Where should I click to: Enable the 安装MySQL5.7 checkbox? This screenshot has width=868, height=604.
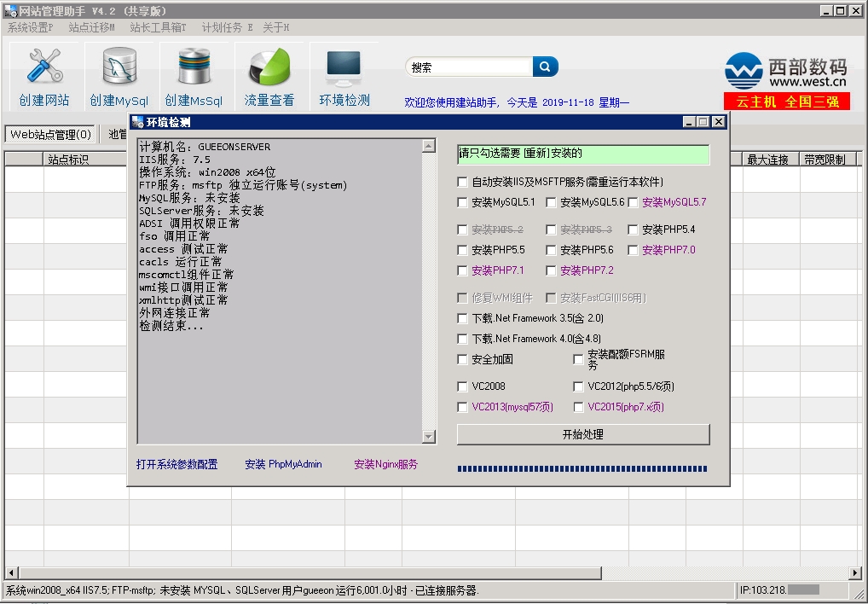[x=633, y=203]
